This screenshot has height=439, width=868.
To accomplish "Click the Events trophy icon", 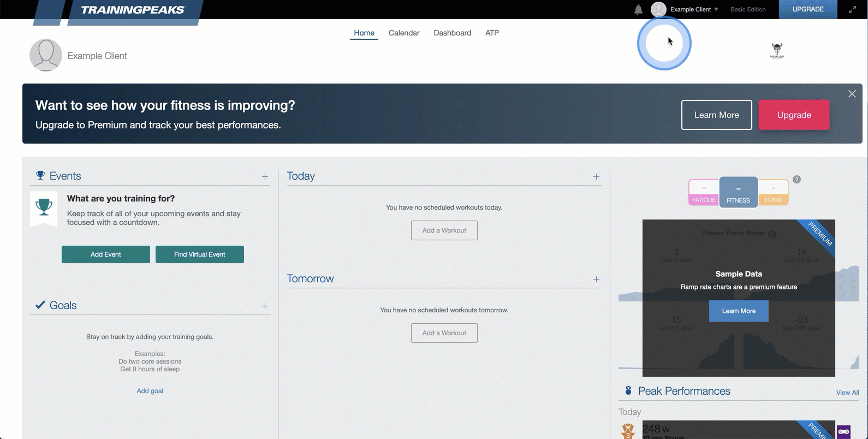I will pos(40,175).
